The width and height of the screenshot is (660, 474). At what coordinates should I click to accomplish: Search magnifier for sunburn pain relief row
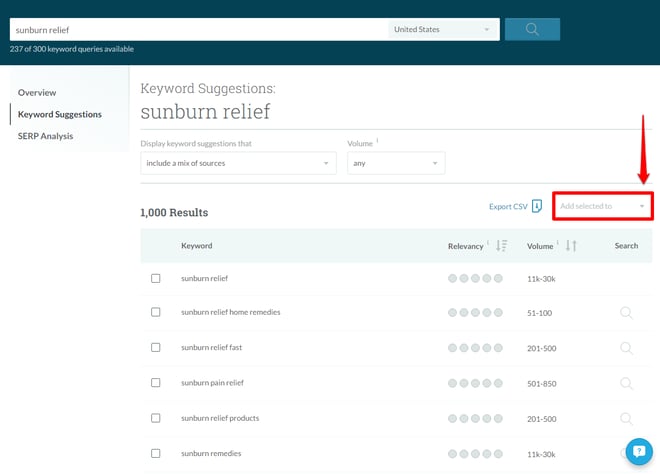(626, 383)
